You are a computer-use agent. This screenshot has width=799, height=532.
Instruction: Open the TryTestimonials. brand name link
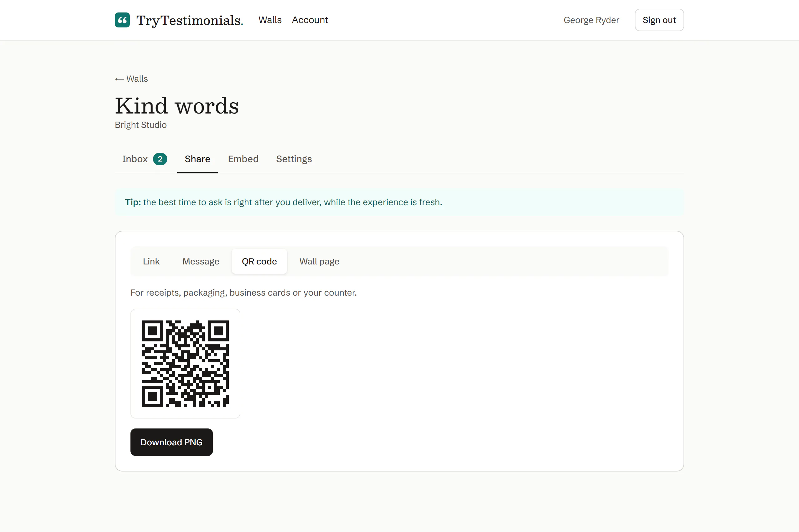pyautogui.click(x=190, y=20)
